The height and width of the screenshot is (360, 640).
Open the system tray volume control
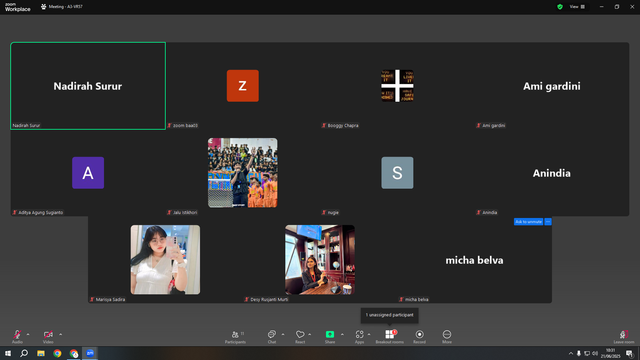click(595, 353)
